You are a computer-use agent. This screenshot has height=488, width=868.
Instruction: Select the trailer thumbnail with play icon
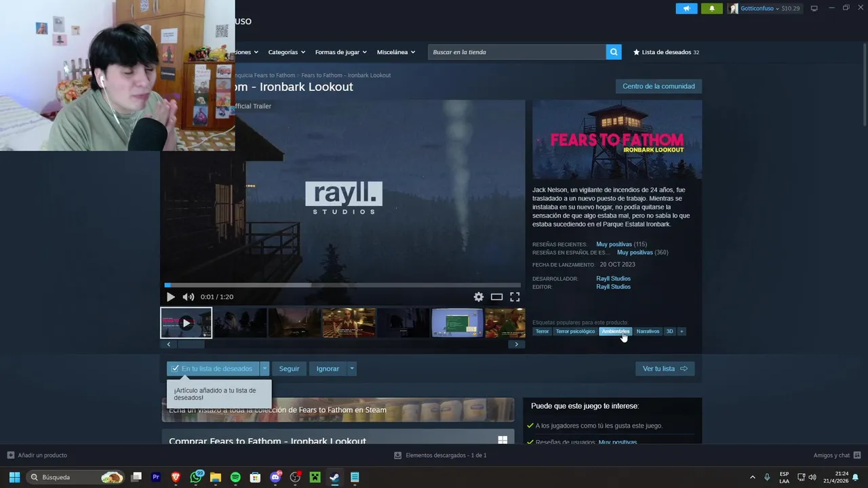186,323
